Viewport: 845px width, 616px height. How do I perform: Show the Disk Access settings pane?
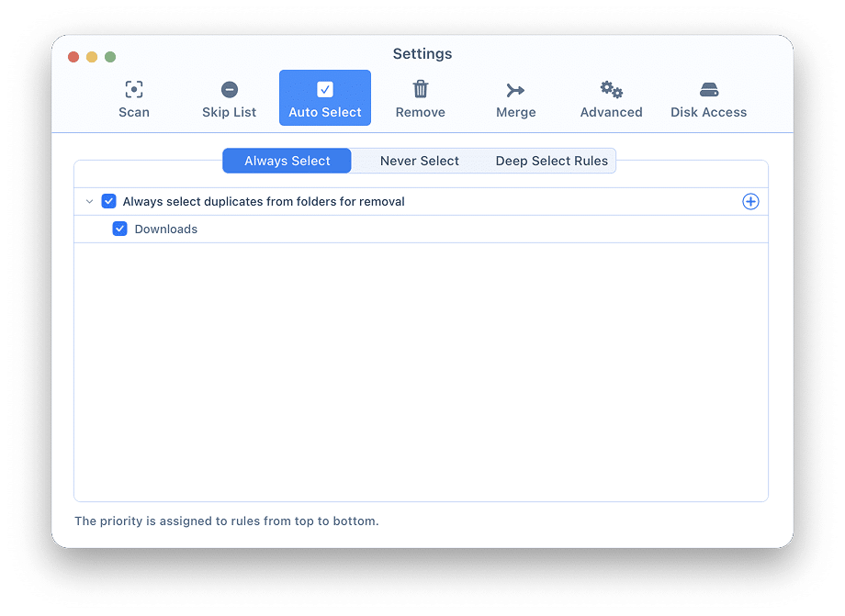coord(708,98)
